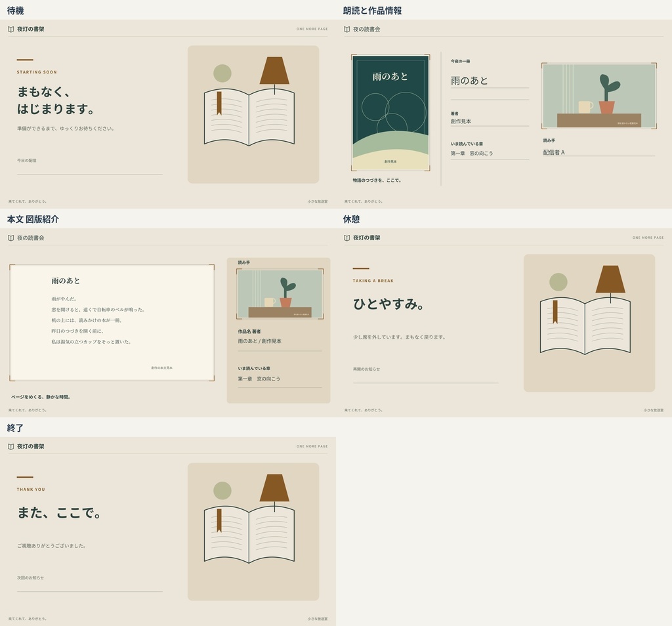Click the まもなく、はじまります。 headline
The image size is (672, 626).
pos(56,100)
